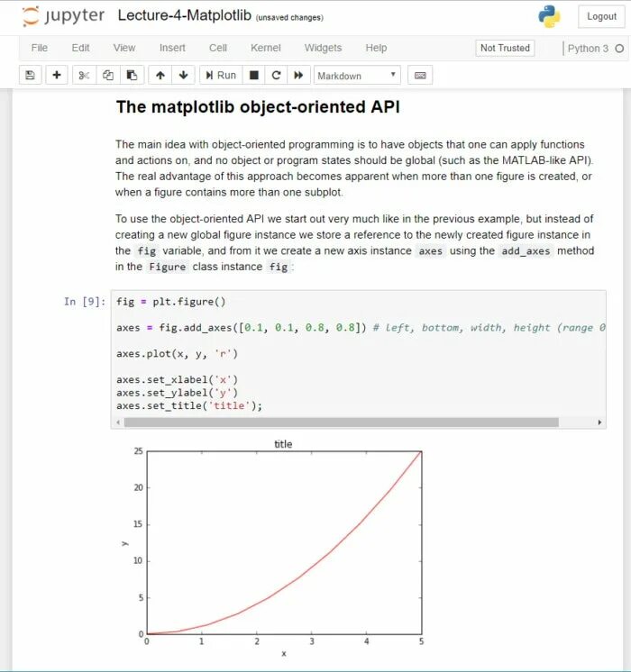
Task: Click the kernel idle indicator circle
Action: tap(619, 49)
